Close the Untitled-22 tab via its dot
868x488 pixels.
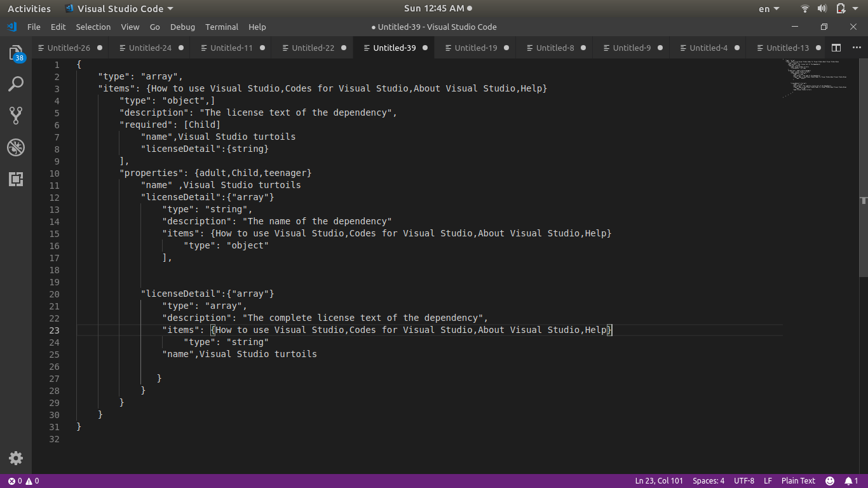343,48
